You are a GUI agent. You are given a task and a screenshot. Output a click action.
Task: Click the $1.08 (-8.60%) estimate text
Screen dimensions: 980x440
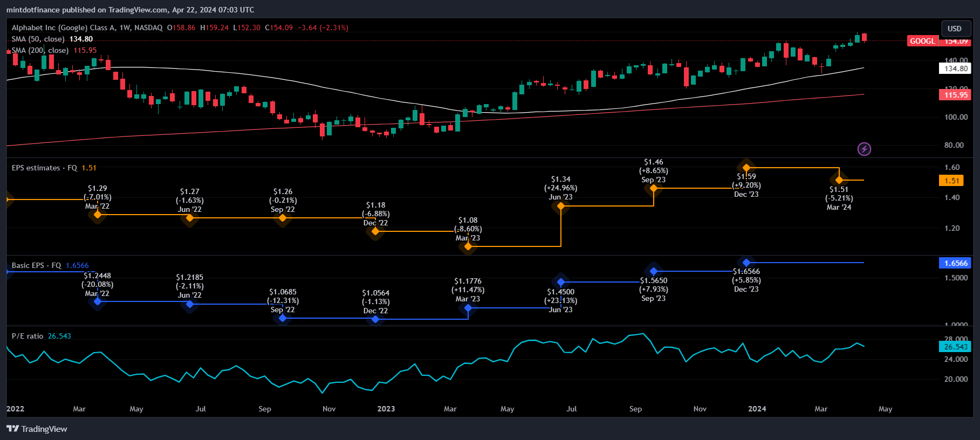pyautogui.click(x=468, y=229)
